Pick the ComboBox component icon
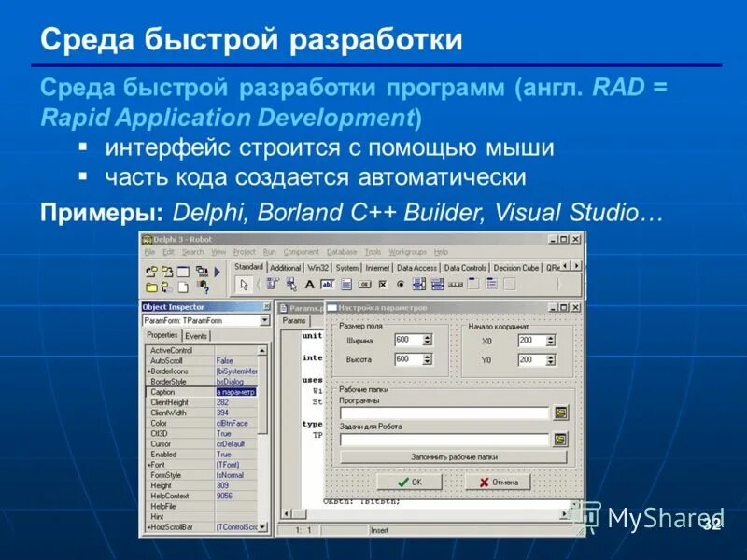This screenshot has width=747, height=560. pyautogui.click(x=437, y=285)
